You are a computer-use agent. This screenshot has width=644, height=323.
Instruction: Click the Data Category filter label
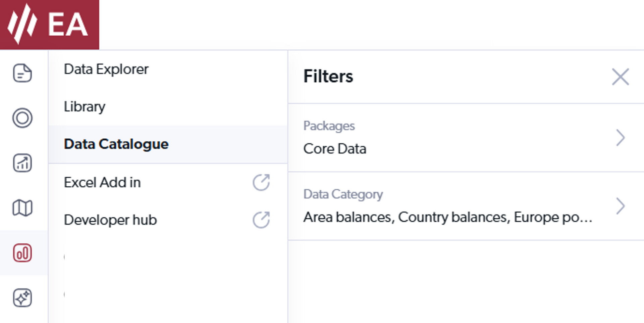[343, 194]
